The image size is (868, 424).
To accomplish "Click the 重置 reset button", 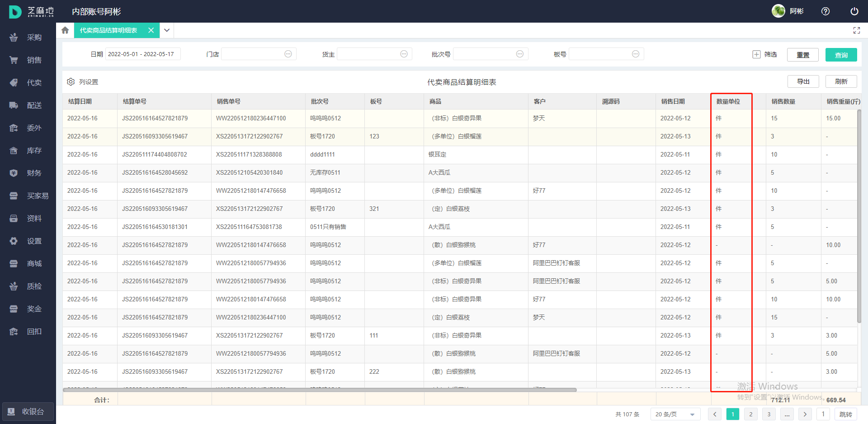I will (803, 55).
